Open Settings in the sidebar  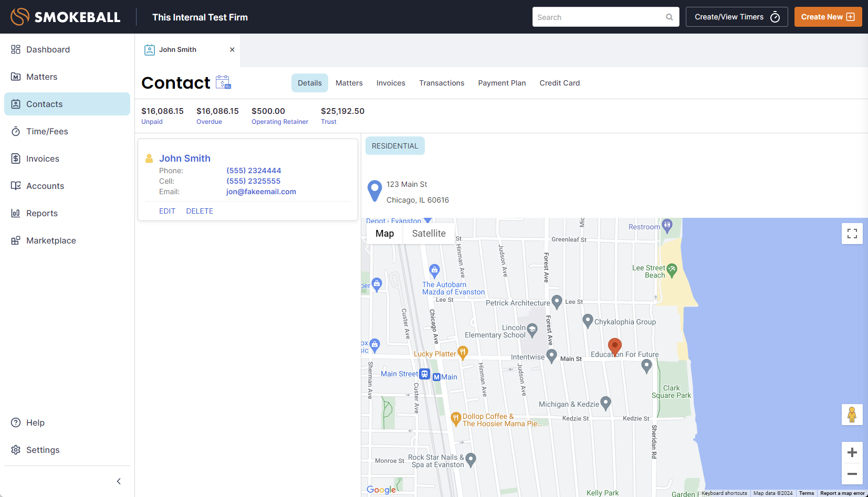67,450
